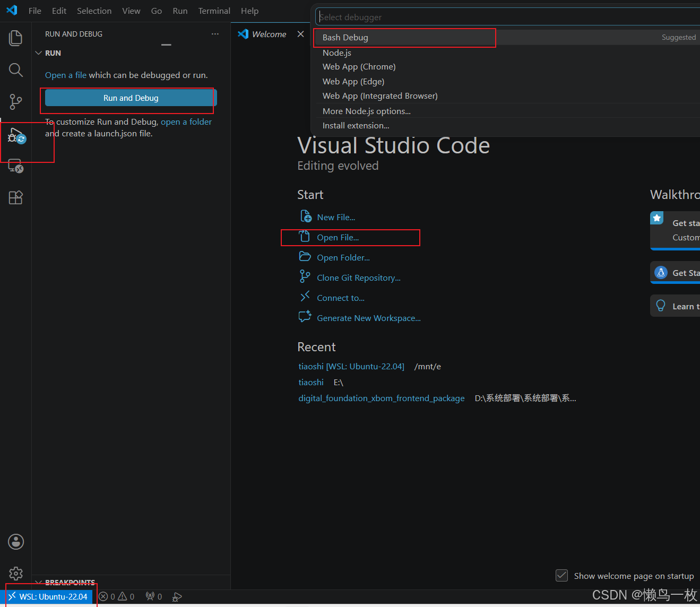Click the Clone Git Repository icon
This screenshot has height=607, width=700.
click(x=305, y=277)
